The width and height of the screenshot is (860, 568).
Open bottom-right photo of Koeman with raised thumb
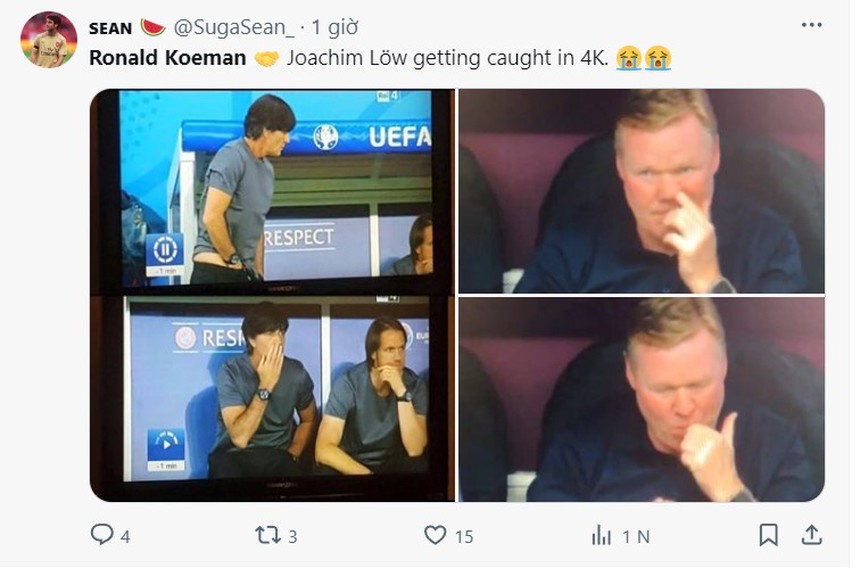641,398
